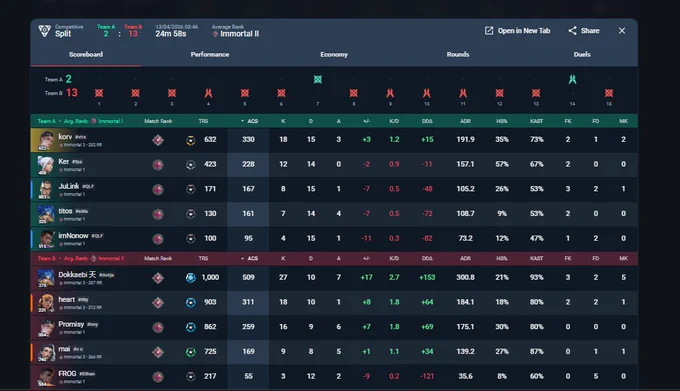Sort Team A by ADR header

pos(465,121)
